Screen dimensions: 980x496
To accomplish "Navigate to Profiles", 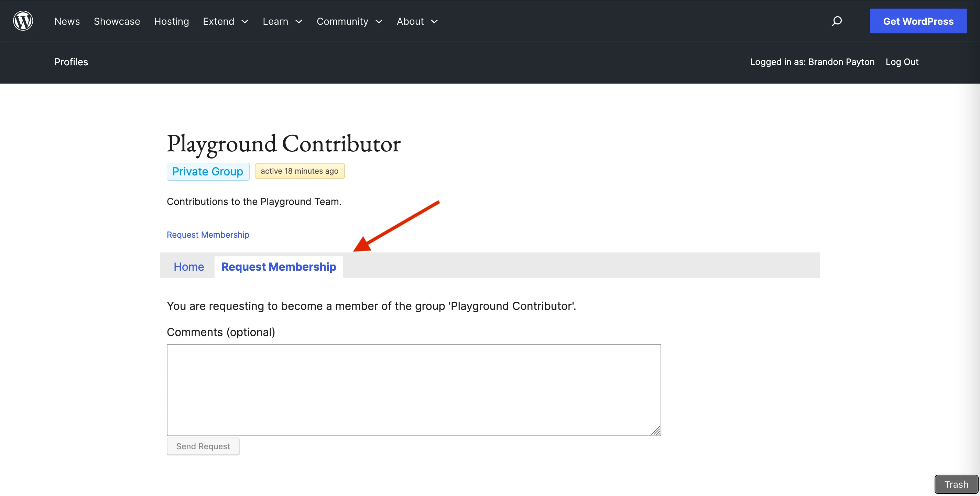I will pos(71,62).
